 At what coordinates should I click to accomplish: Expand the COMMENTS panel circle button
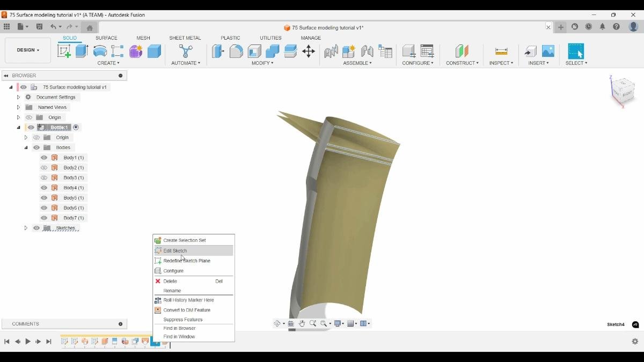tap(120, 324)
